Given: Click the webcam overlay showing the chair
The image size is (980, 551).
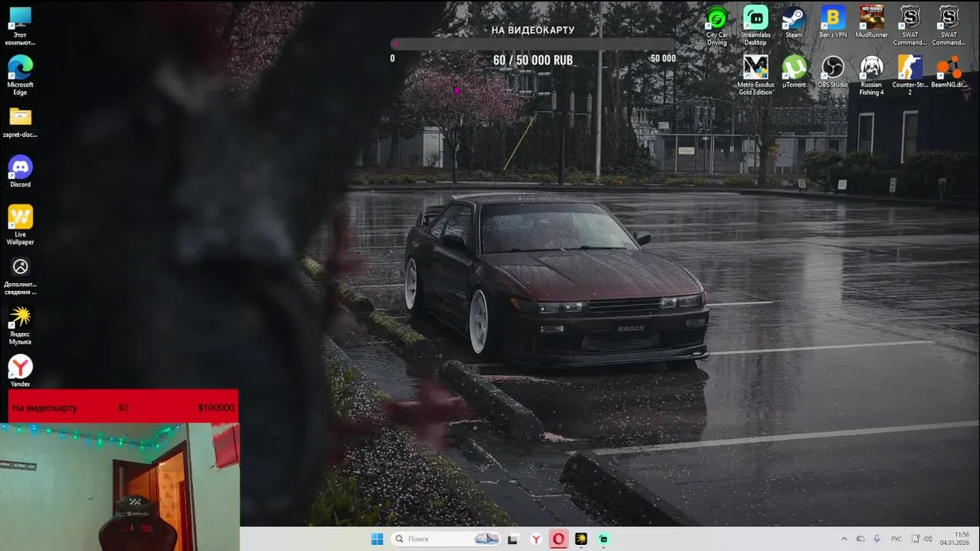Looking at the screenshot, I should pyautogui.click(x=119, y=487).
